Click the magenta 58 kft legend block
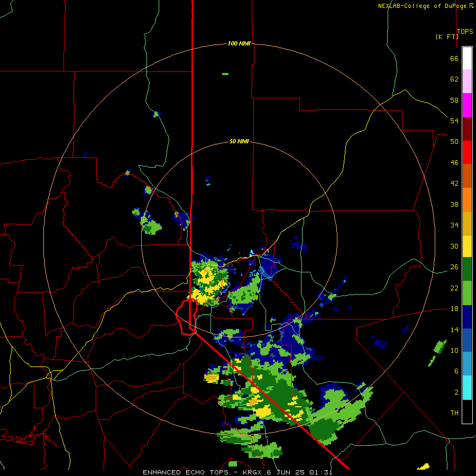This screenshot has width=476, height=476. point(467,105)
